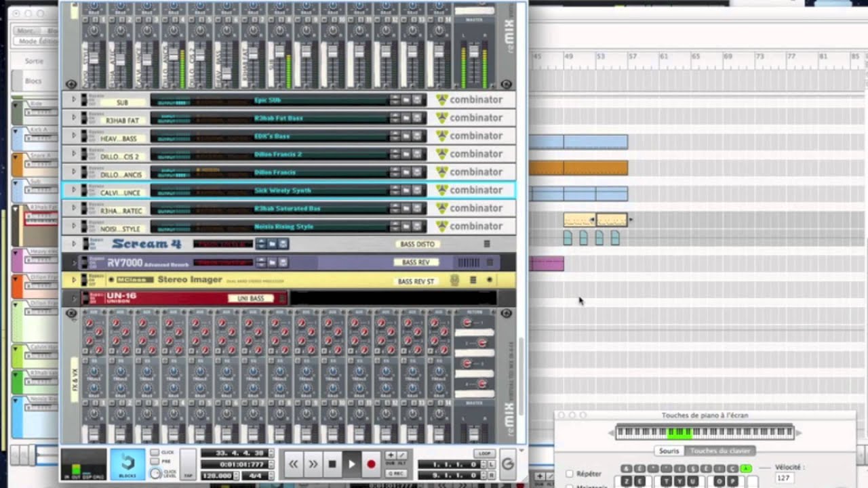This screenshot has height=488, width=868.
Task: Toggle the Loop button on
Action: point(484,453)
